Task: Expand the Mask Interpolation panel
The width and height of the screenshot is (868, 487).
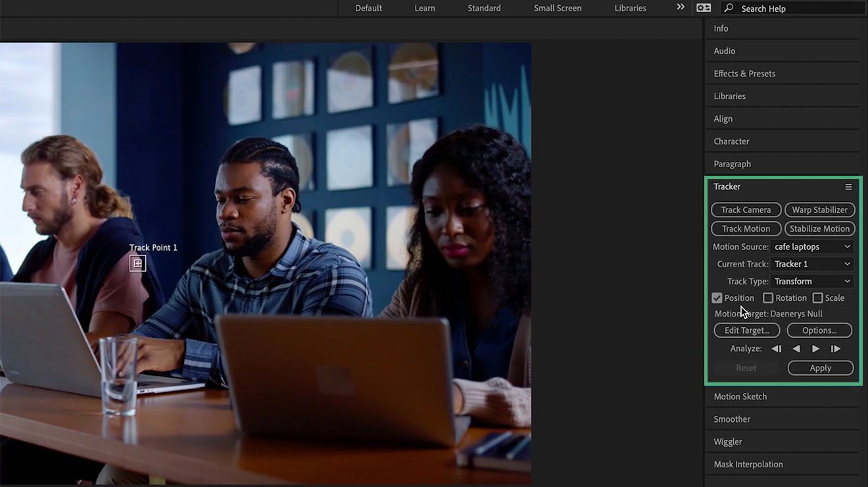Action: click(748, 464)
